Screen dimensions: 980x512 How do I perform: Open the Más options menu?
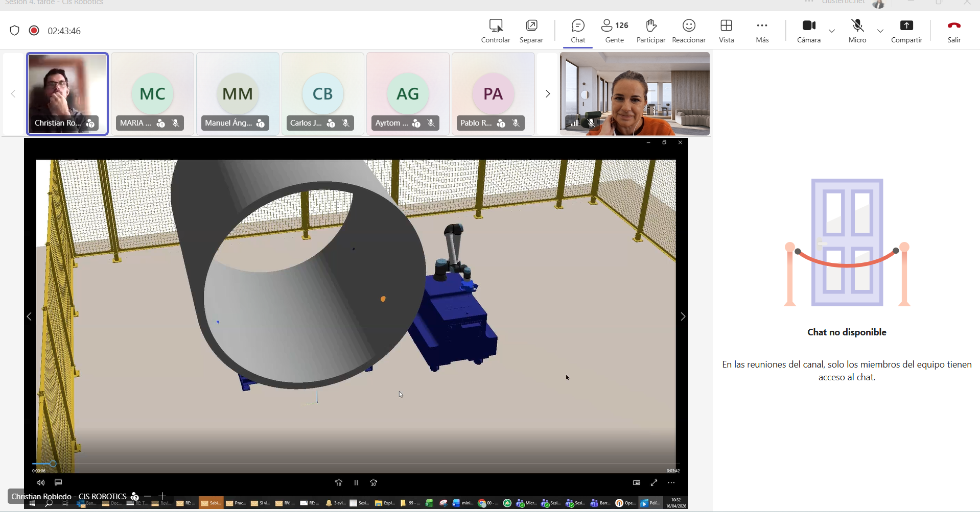(x=762, y=31)
